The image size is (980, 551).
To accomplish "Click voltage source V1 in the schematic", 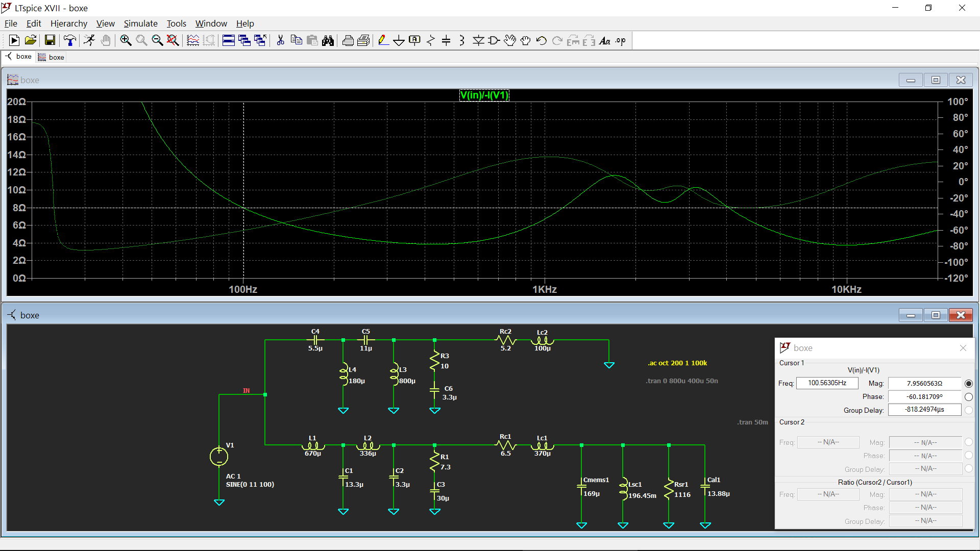I will (x=219, y=456).
